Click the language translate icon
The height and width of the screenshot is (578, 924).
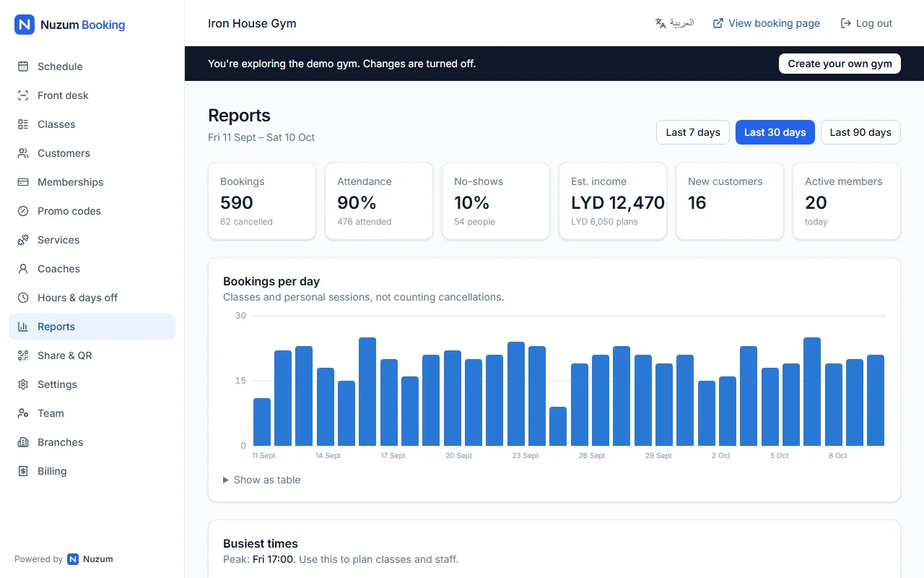661,23
